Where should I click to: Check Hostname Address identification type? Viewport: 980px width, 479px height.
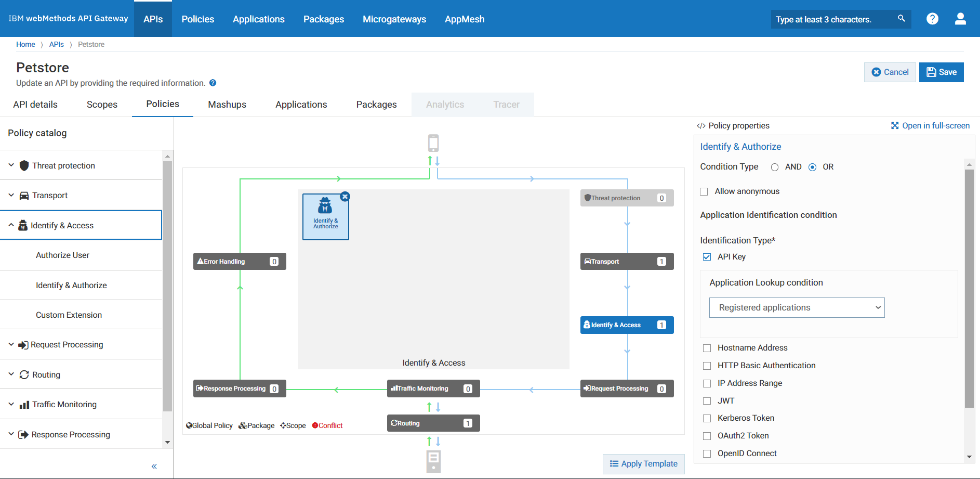(707, 348)
